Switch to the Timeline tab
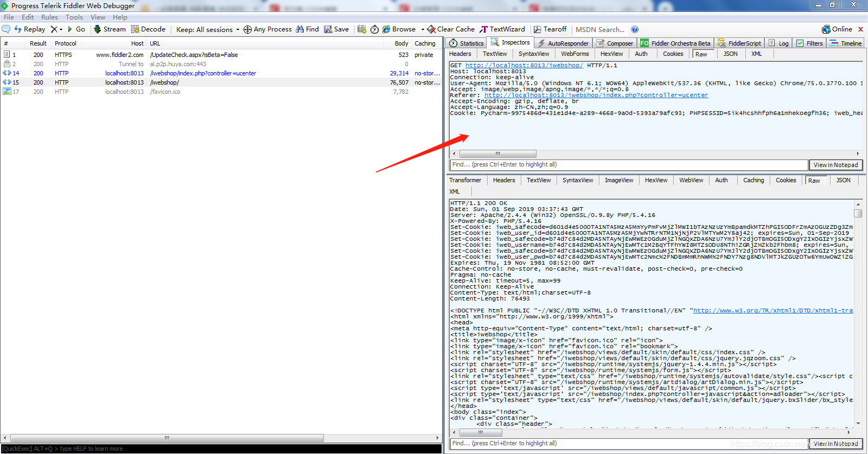The height and width of the screenshot is (454, 868). (x=846, y=43)
